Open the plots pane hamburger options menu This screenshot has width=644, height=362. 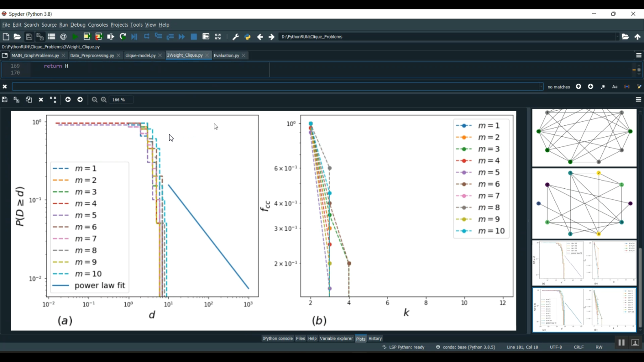[x=638, y=100]
